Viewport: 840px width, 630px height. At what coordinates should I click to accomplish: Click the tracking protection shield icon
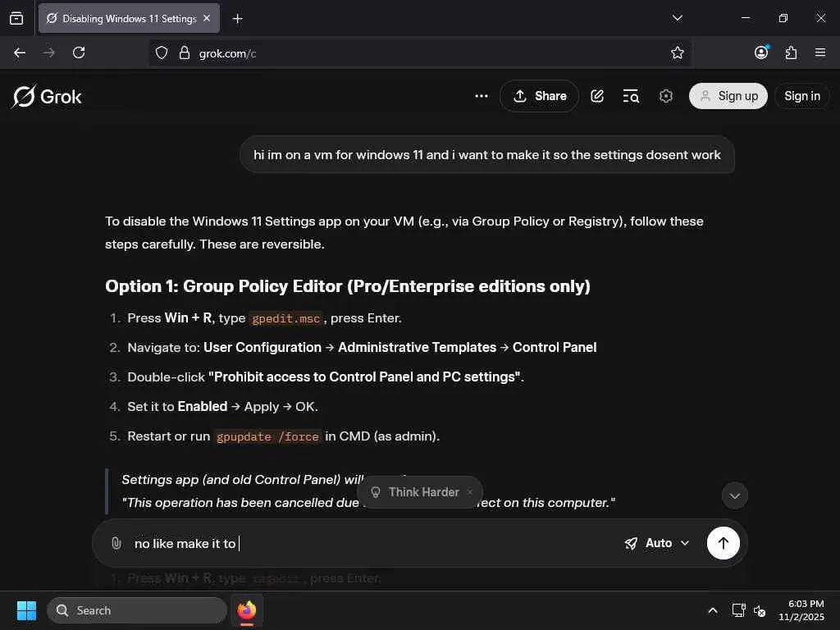click(162, 52)
